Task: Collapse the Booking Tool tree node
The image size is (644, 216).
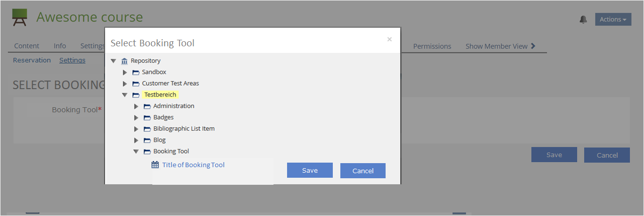Action: click(x=136, y=151)
